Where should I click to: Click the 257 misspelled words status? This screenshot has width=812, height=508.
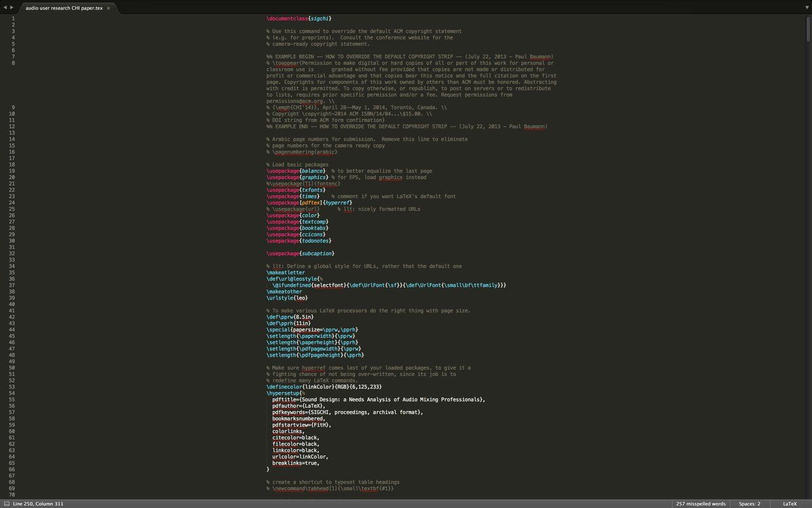coord(700,504)
